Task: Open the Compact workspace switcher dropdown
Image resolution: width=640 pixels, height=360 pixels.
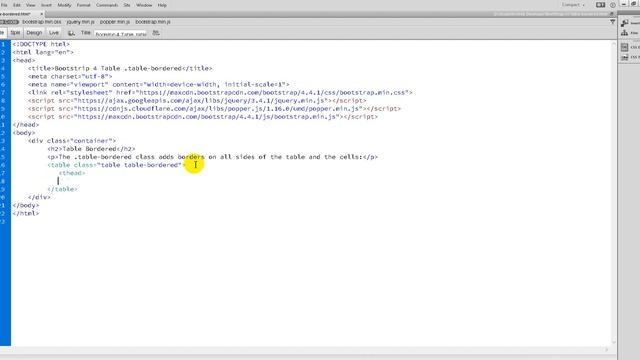Action: tap(573, 5)
